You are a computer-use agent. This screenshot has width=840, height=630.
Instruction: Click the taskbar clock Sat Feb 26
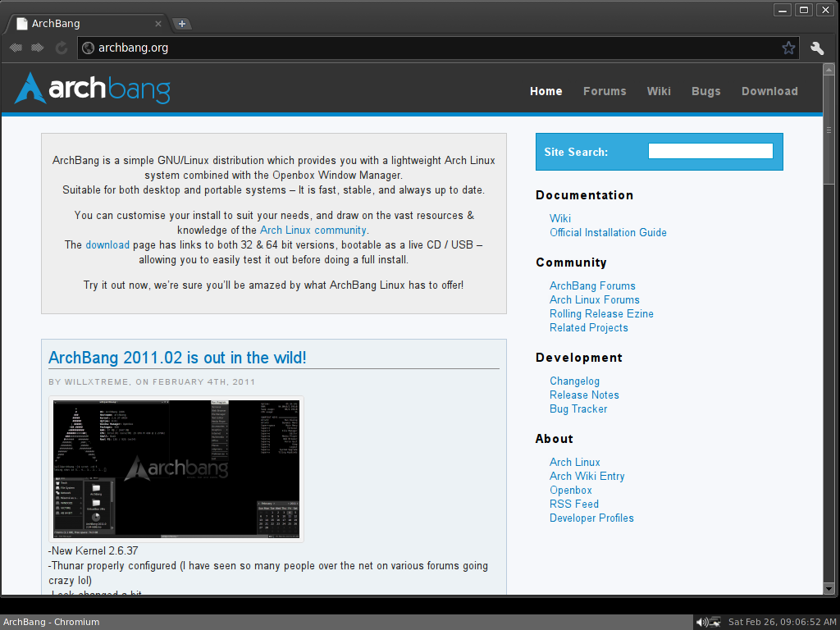point(782,622)
